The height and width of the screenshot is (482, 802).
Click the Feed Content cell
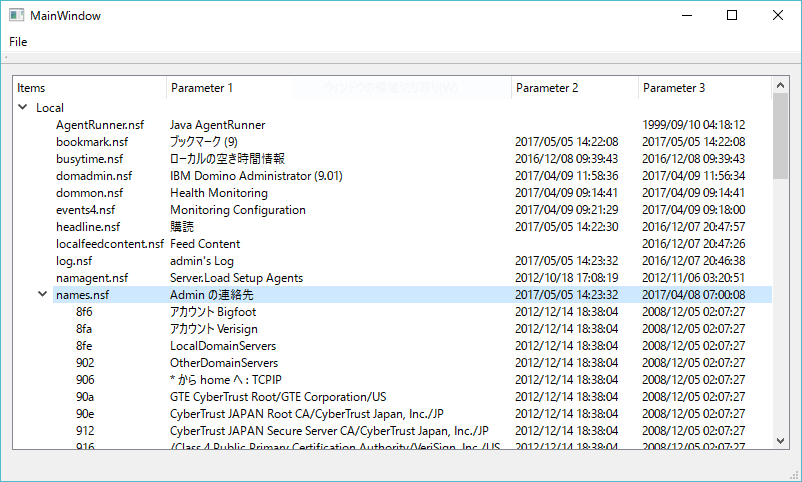(205, 244)
